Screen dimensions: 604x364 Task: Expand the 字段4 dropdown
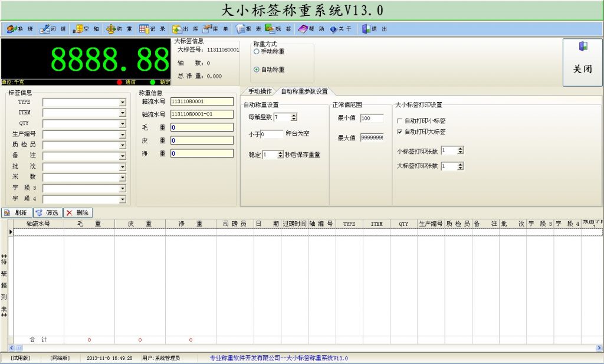pos(122,199)
